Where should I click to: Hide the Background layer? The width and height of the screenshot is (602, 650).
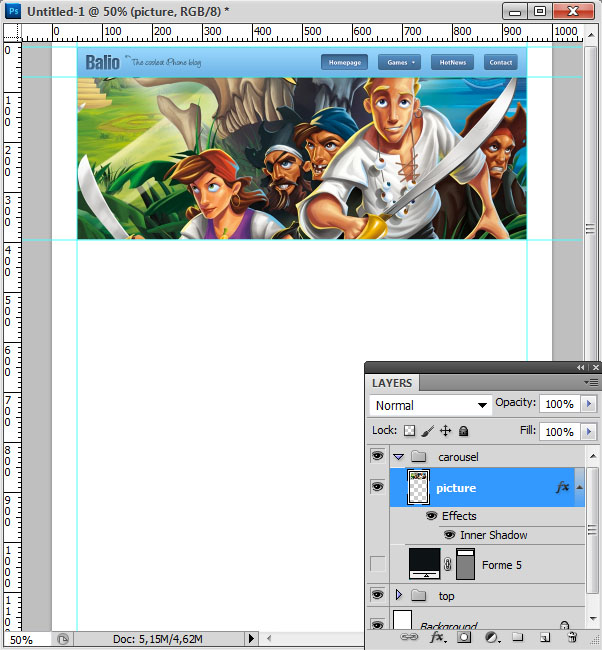[377, 624]
